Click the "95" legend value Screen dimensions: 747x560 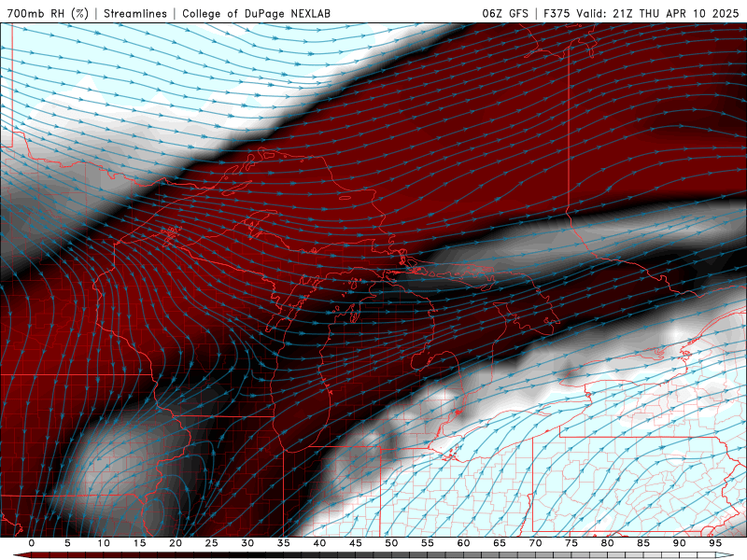coord(714,543)
